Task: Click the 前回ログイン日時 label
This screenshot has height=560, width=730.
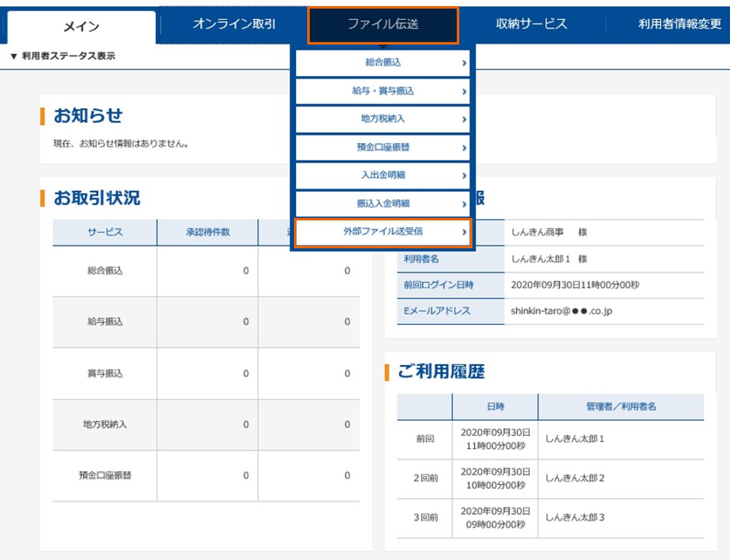Action: coord(439,285)
